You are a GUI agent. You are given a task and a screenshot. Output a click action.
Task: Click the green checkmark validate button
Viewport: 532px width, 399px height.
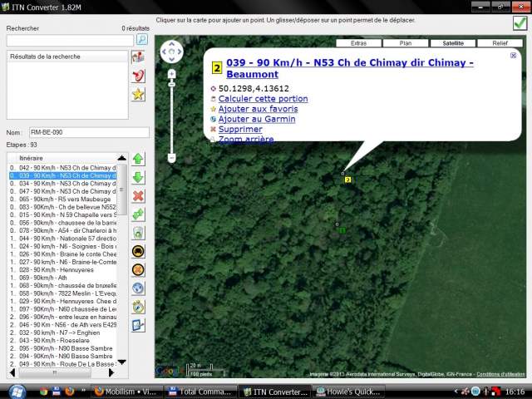point(520,23)
